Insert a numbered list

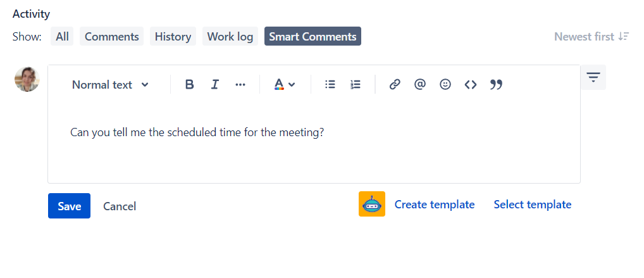pos(356,84)
